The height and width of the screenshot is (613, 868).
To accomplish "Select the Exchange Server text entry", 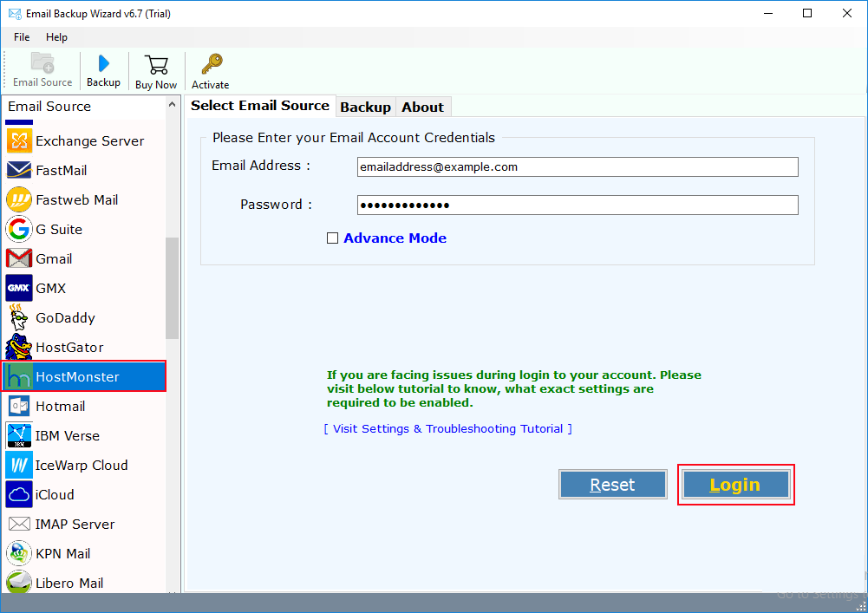I will point(89,140).
